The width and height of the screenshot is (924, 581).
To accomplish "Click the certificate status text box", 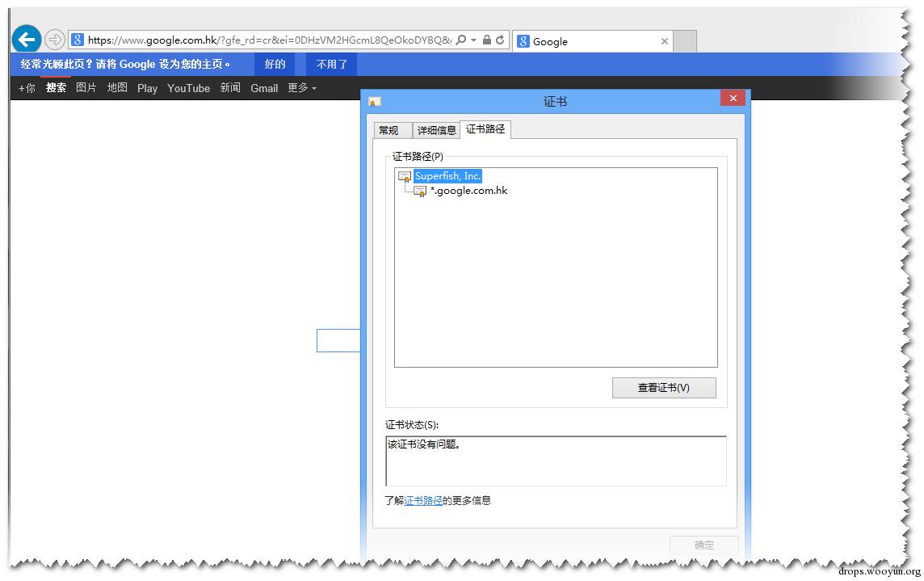I will [556, 461].
